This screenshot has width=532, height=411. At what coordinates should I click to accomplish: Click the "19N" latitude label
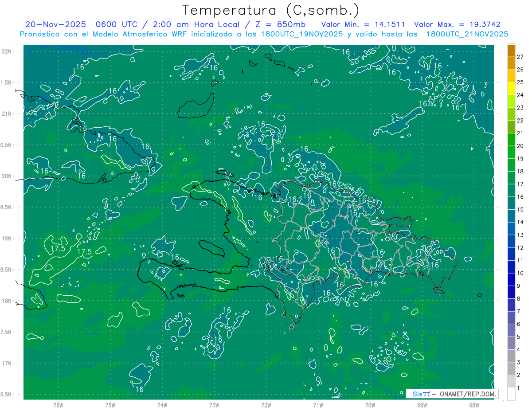pos(7,239)
